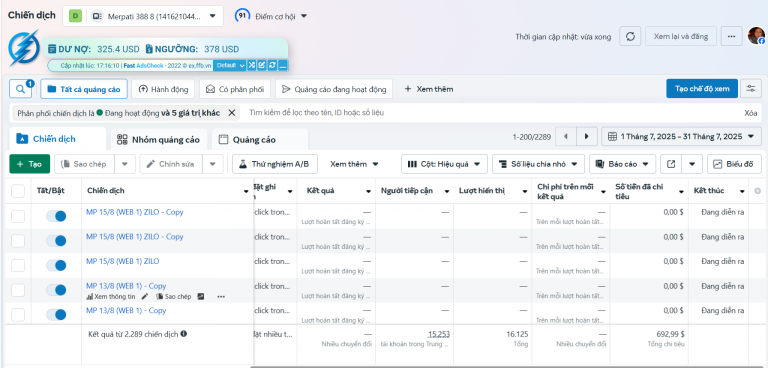Toggle the bottom MP 13/8 (WEB 1) - Copy campaign
The height and width of the screenshot is (368, 768).
[x=56, y=315]
